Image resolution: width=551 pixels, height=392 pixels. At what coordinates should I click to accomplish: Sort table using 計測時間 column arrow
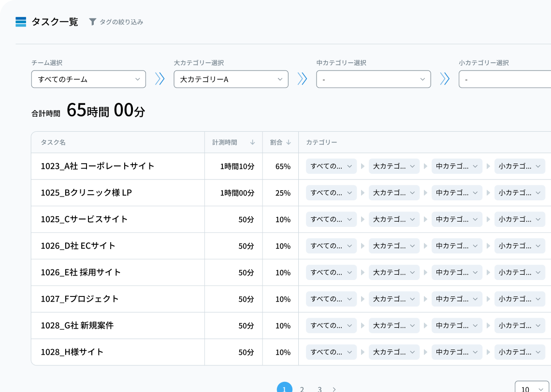pyautogui.click(x=253, y=142)
